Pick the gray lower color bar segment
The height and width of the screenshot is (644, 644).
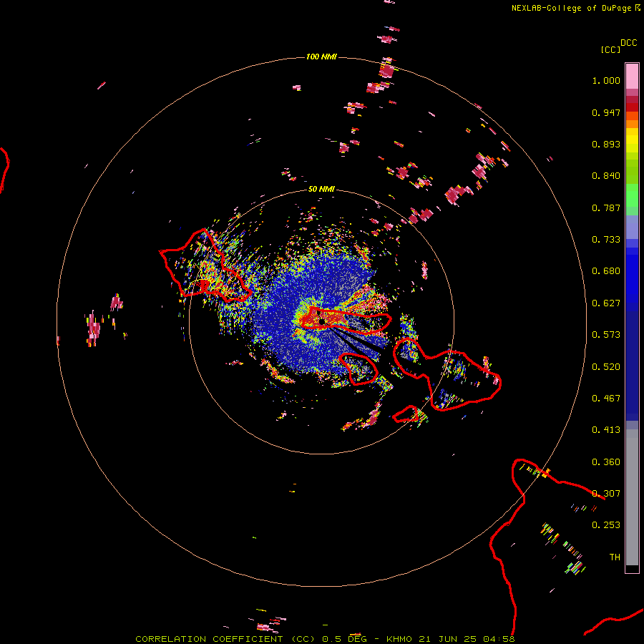point(632,497)
